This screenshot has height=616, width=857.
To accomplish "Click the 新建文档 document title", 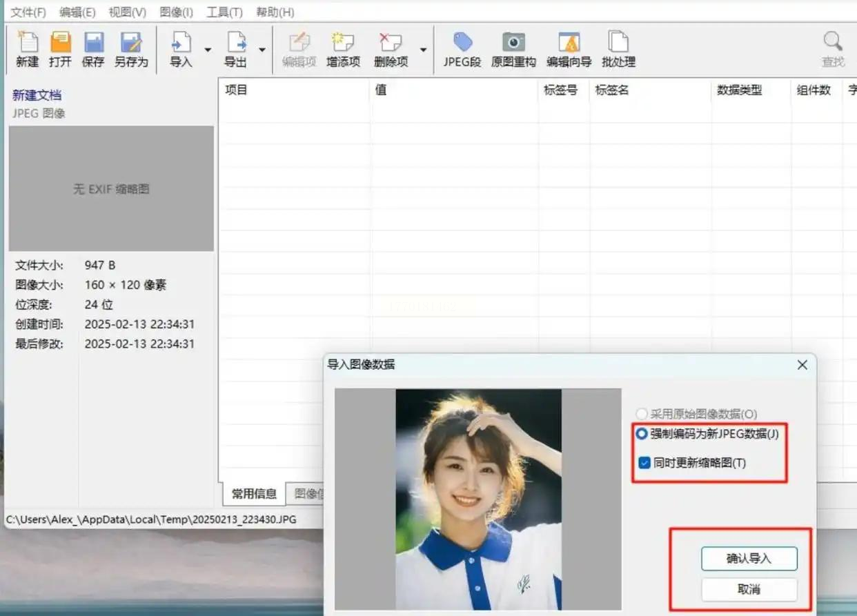I will [37, 95].
